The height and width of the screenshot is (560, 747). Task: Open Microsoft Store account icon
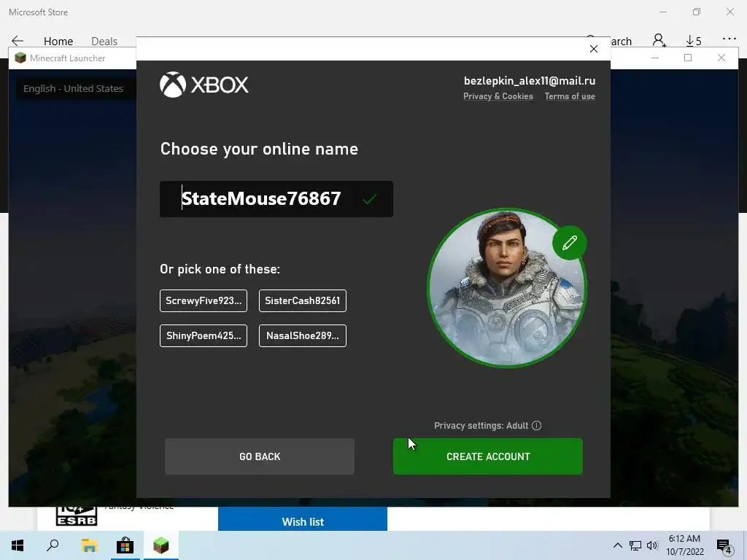pyautogui.click(x=659, y=41)
